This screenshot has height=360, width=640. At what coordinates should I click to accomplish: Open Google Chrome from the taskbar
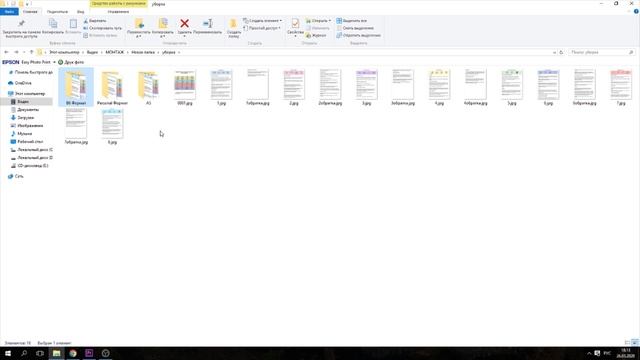pyautogui.click(x=73, y=353)
